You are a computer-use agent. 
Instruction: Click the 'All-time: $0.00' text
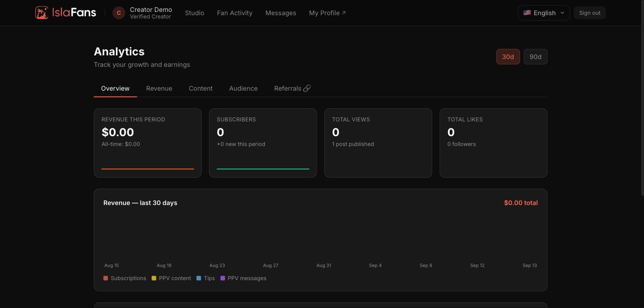click(x=121, y=144)
